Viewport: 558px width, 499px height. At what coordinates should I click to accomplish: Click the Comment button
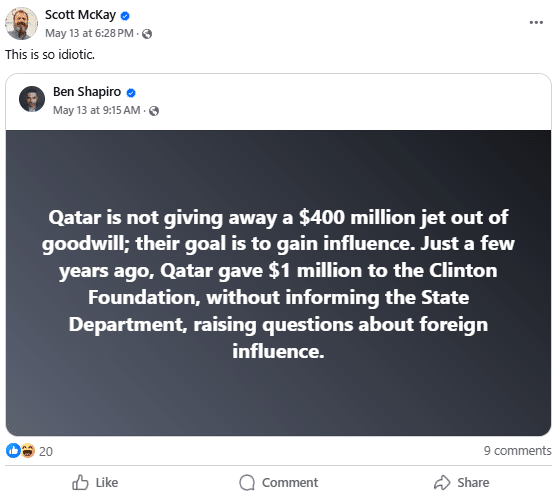(279, 483)
